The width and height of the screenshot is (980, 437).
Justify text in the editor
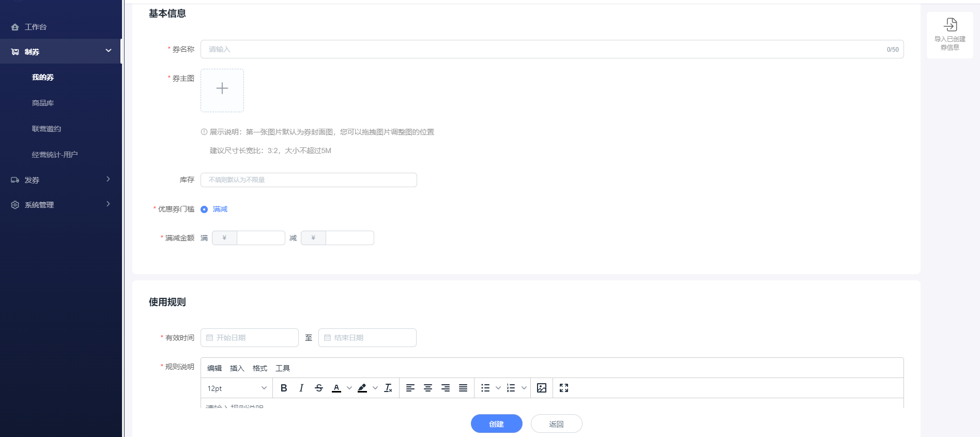(x=463, y=388)
